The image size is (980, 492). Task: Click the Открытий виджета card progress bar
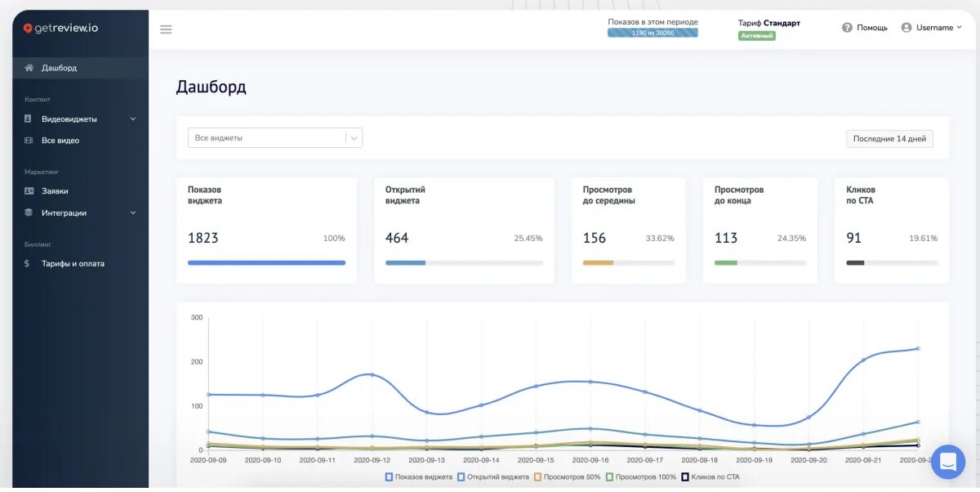coord(464,263)
